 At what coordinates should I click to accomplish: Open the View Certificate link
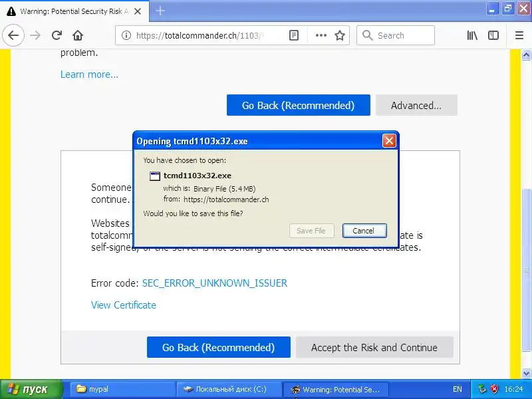[124, 305]
